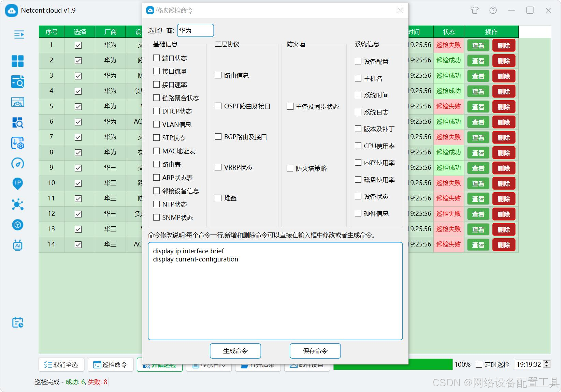
Task: Open the cube package icon in sidebar
Action: pyautogui.click(x=18, y=225)
